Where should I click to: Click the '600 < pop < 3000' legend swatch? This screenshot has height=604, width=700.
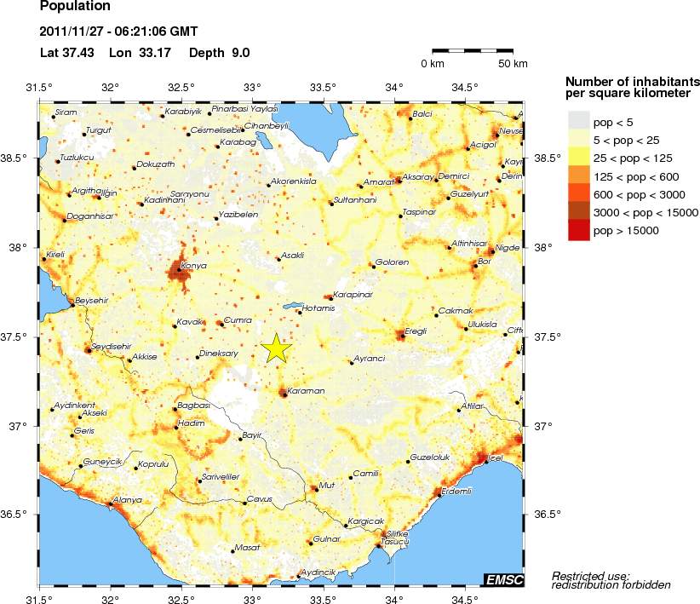(578, 194)
